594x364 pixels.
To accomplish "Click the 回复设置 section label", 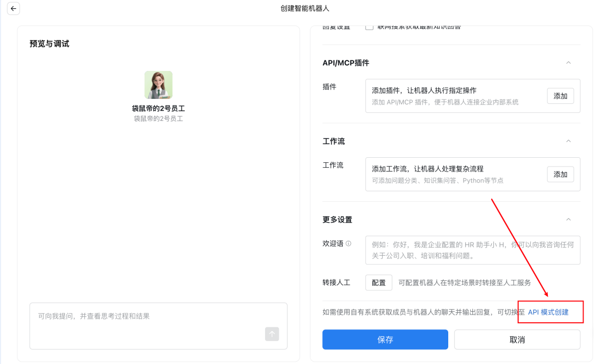I will (336, 25).
